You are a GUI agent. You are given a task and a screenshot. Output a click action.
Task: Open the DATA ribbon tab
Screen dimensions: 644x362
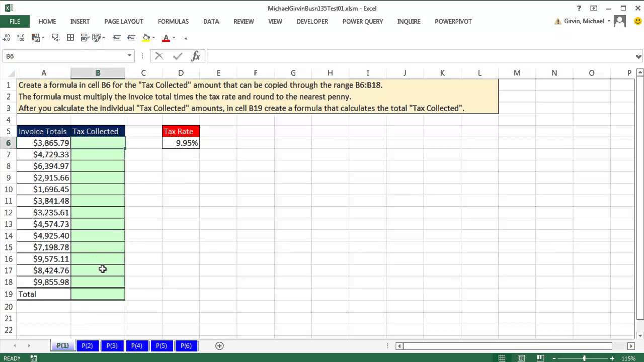point(211,22)
